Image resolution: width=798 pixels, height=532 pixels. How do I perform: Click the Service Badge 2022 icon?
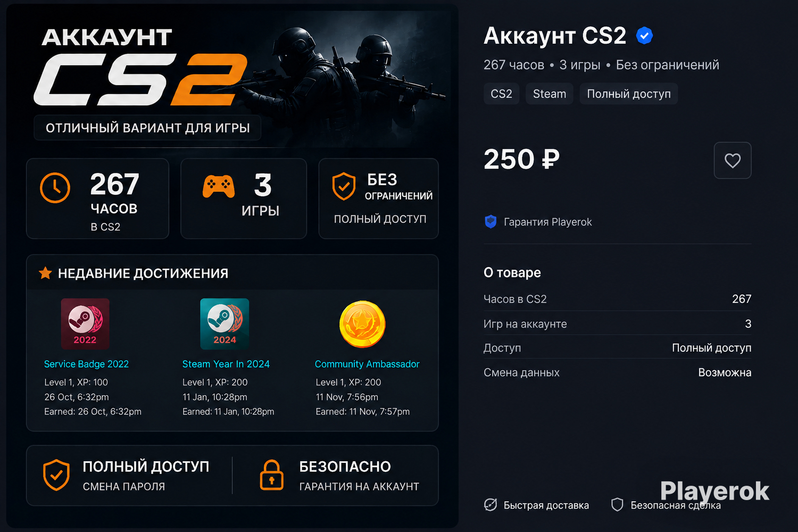85,324
